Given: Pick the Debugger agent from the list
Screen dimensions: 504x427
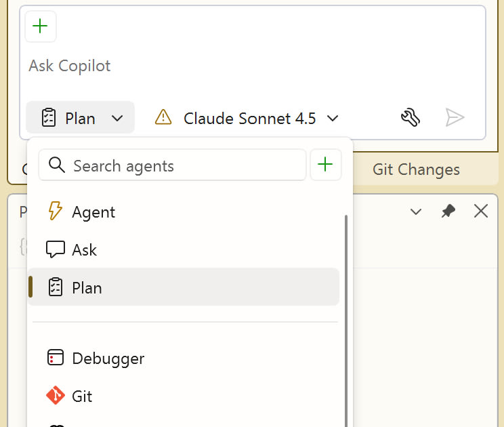Looking at the screenshot, I should click(183, 358).
